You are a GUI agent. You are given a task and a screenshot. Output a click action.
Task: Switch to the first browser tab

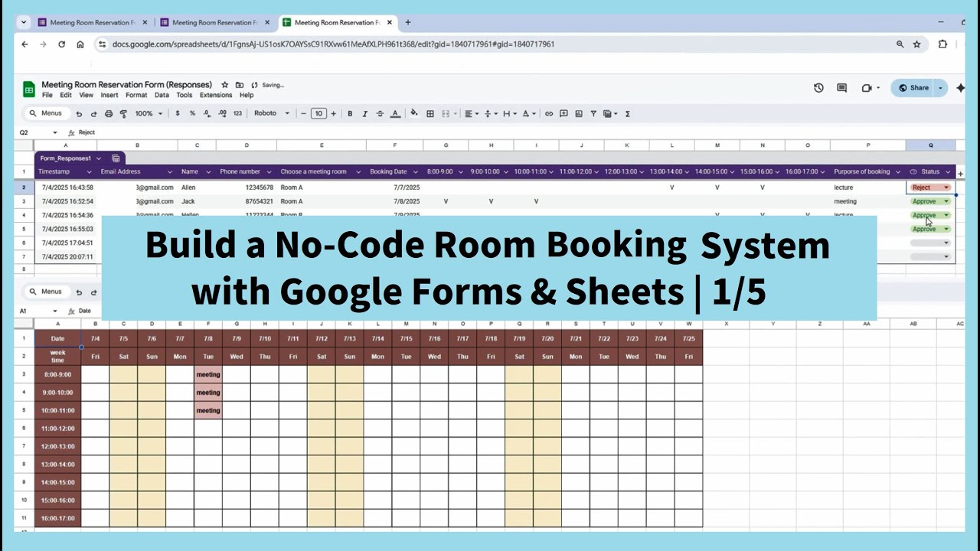(x=92, y=23)
